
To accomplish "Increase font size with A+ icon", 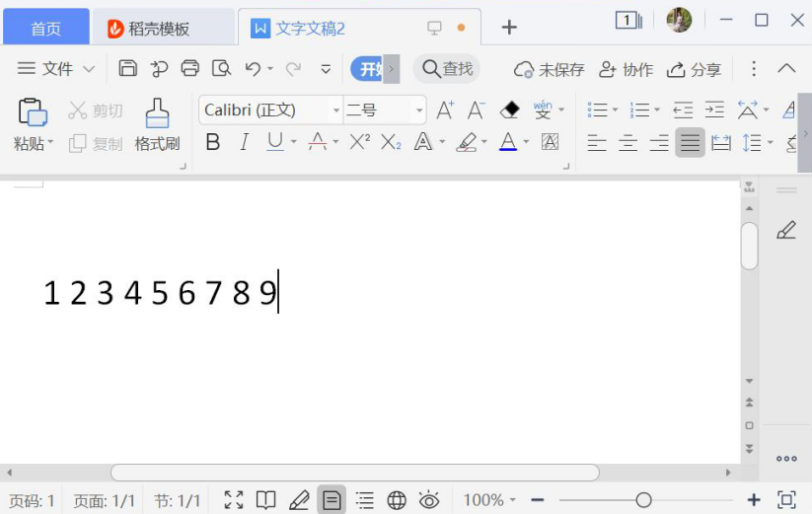I will 445,110.
